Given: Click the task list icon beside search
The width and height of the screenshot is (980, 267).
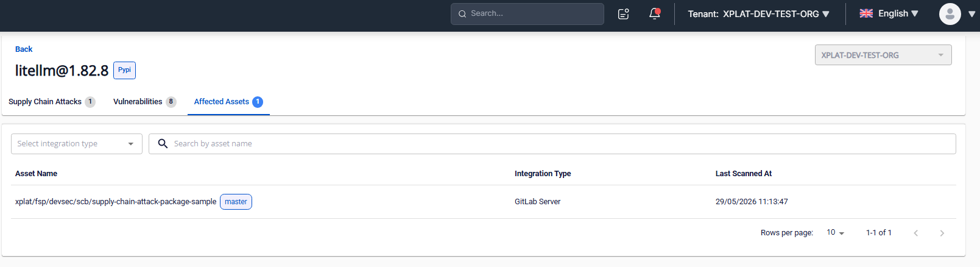Looking at the screenshot, I should pos(623,13).
